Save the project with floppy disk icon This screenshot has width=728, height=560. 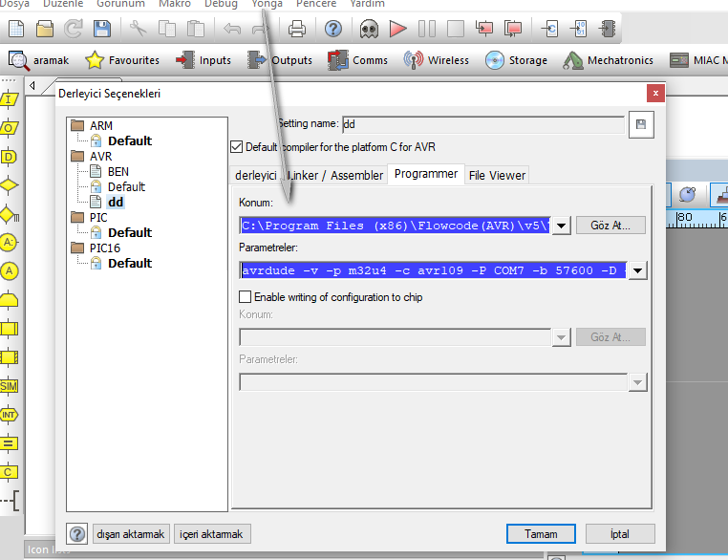coord(102,29)
